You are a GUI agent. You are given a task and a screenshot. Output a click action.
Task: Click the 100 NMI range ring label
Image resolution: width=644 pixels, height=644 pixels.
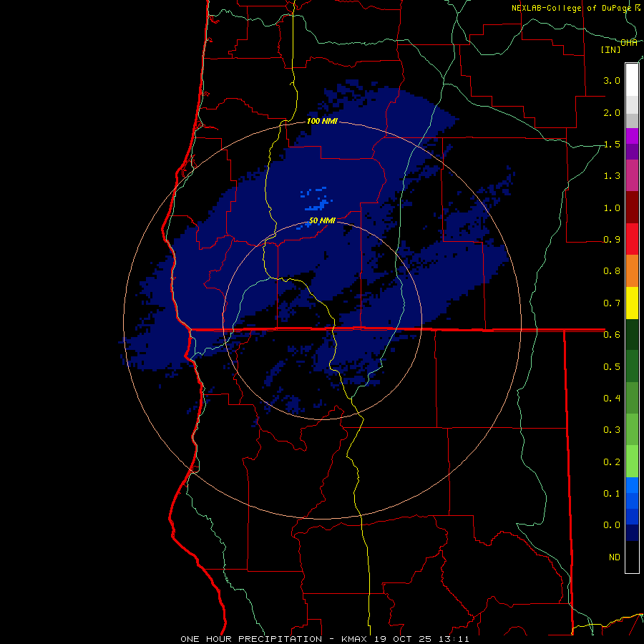coord(322,121)
